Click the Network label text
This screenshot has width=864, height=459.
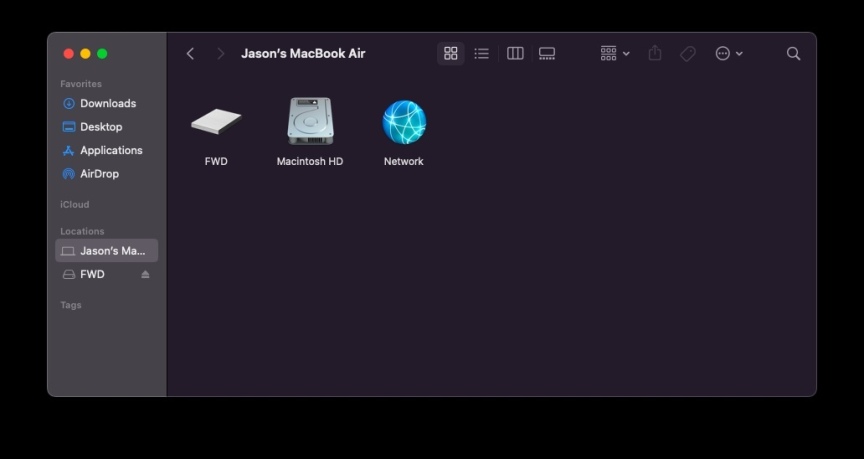click(x=404, y=161)
